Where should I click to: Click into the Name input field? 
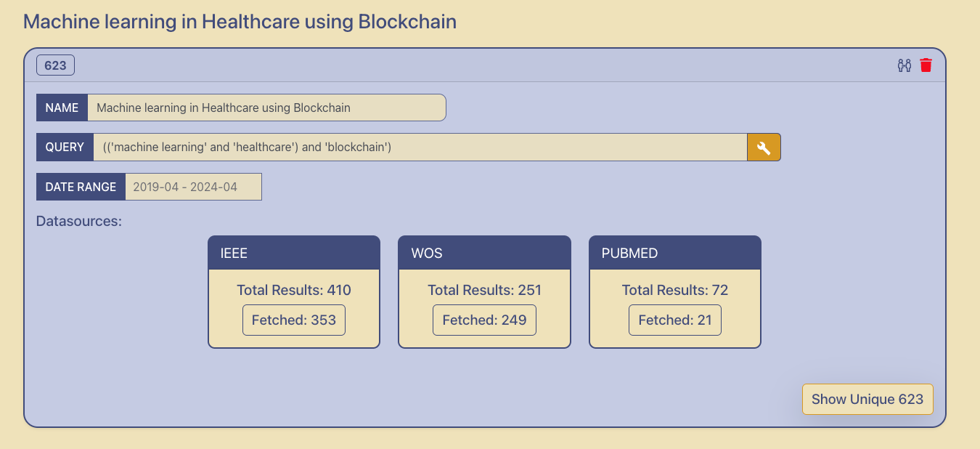click(x=266, y=108)
